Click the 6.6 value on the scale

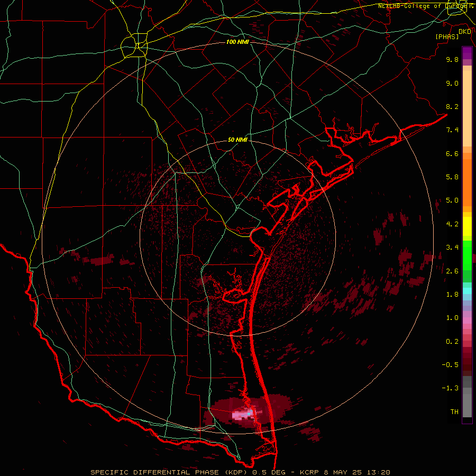click(452, 153)
